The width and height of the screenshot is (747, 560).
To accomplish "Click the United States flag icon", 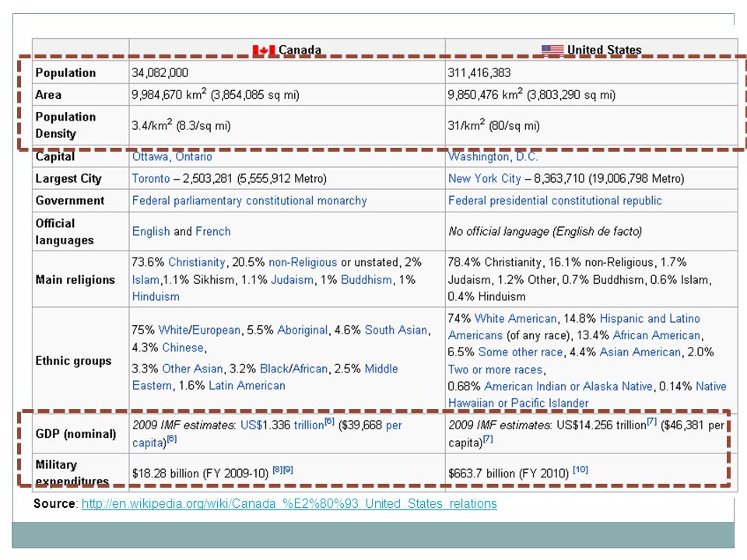I will [552, 50].
